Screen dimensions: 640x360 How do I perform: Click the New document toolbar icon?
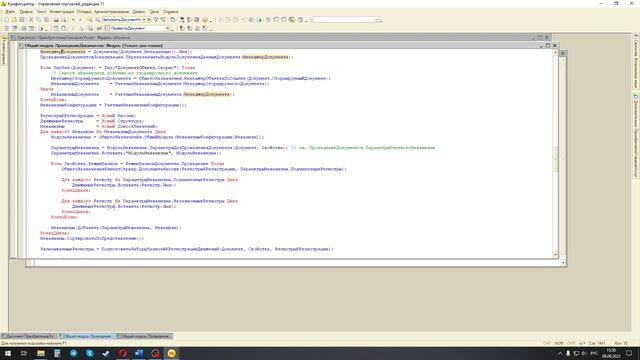7,20
